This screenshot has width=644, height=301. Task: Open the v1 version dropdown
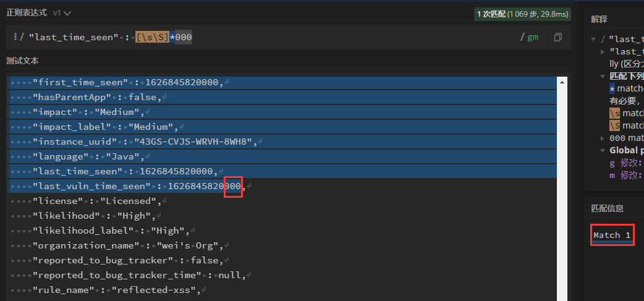[62, 12]
